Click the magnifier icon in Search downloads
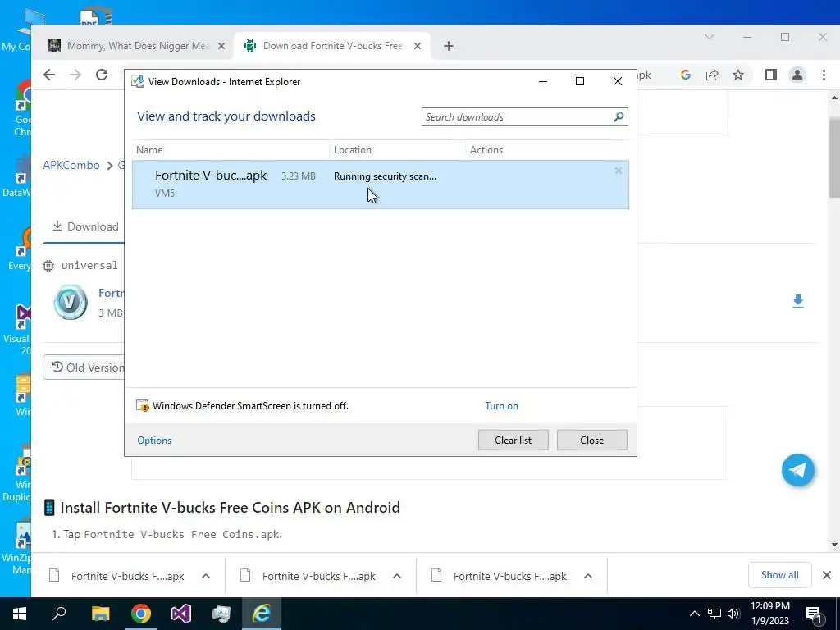 (x=619, y=116)
